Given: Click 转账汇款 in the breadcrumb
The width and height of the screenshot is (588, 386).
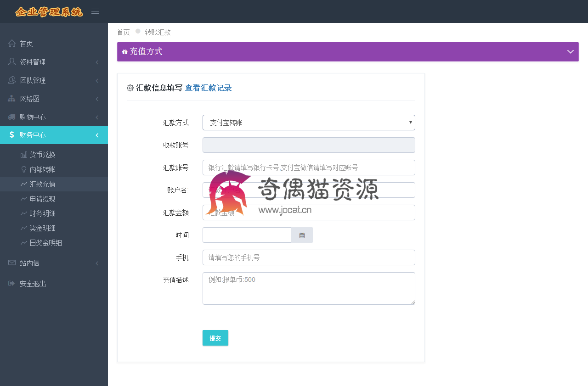Looking at the screenshot, I should click(x=158, y=32).
